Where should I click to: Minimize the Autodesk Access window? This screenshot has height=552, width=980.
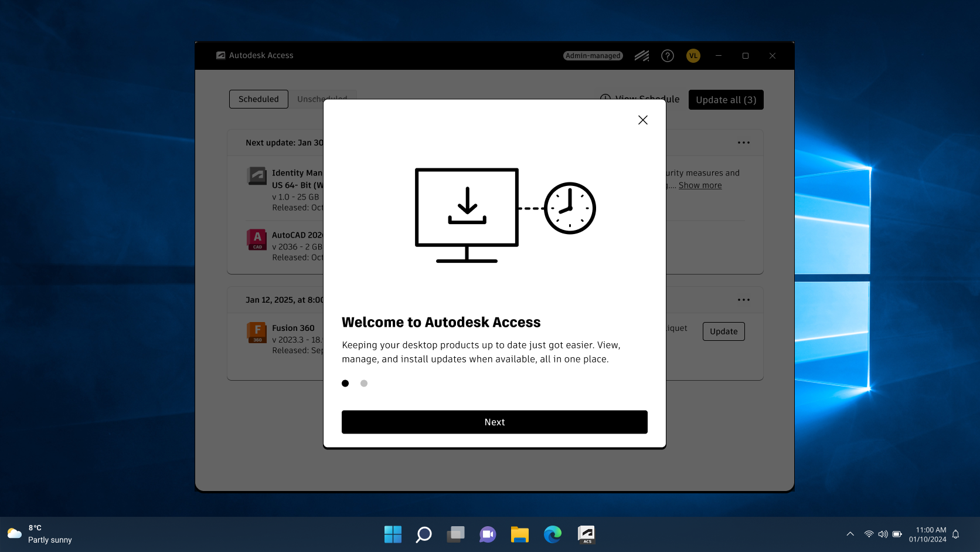719,56
